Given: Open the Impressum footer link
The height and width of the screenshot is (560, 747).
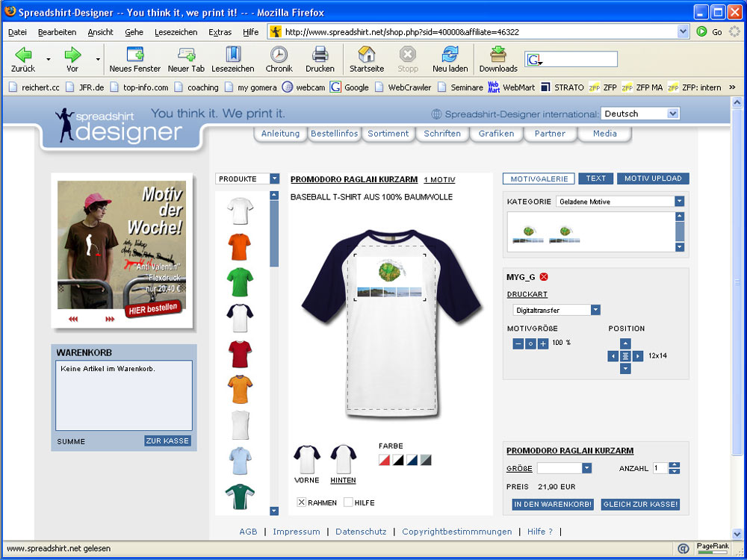Looking at the screenshot, I should pos(297,532).
